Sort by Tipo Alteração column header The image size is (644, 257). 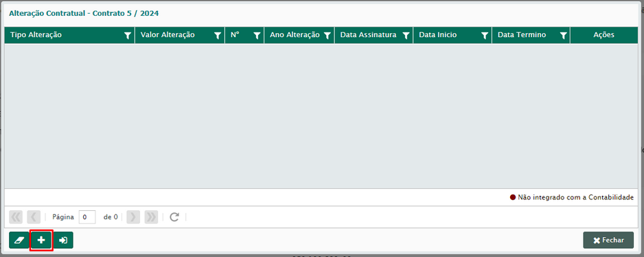[36, 35]
